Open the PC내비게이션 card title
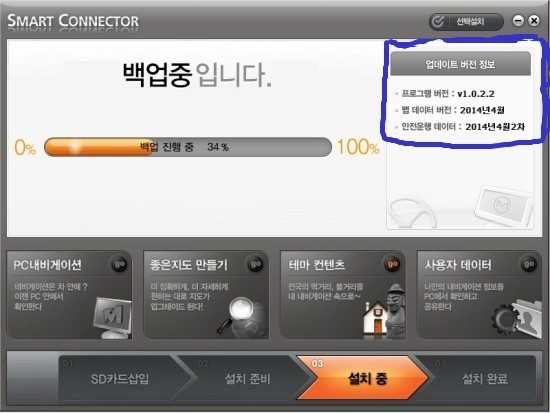 (47, 265)
